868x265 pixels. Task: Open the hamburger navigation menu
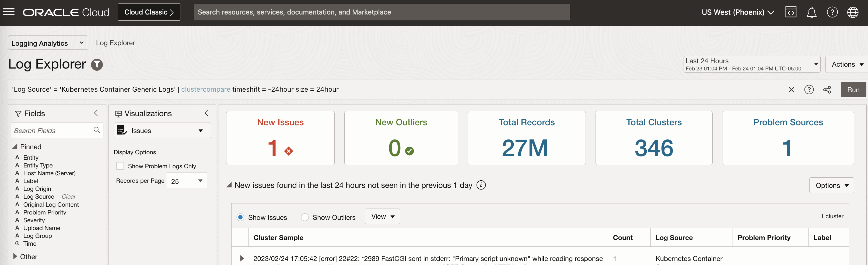coord(9,12)
